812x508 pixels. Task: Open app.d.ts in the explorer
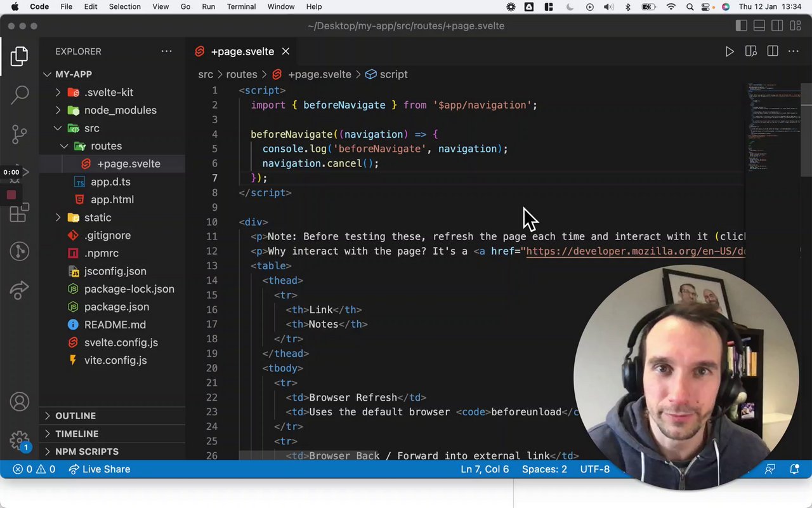pyautogui.click(x=110, y=182)
